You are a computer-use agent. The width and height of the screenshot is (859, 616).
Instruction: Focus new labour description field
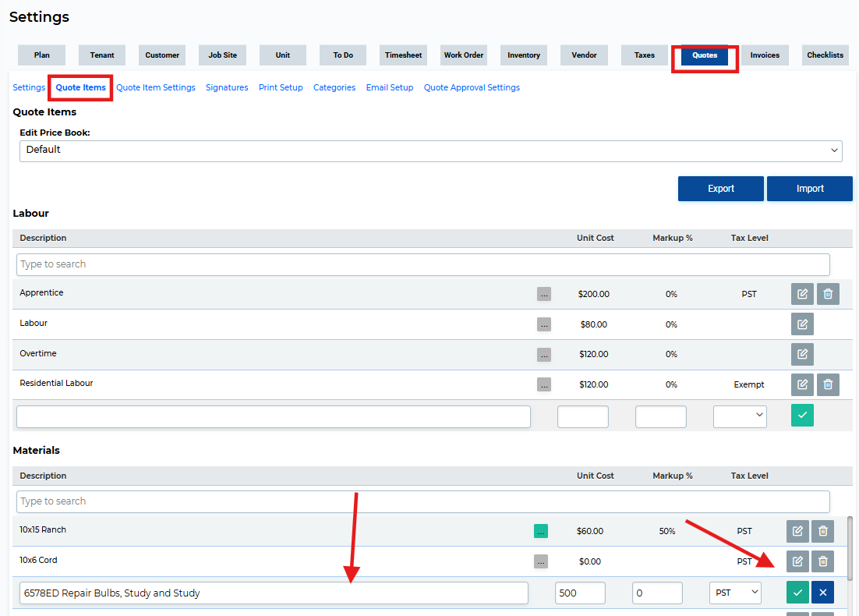point(274,416)
